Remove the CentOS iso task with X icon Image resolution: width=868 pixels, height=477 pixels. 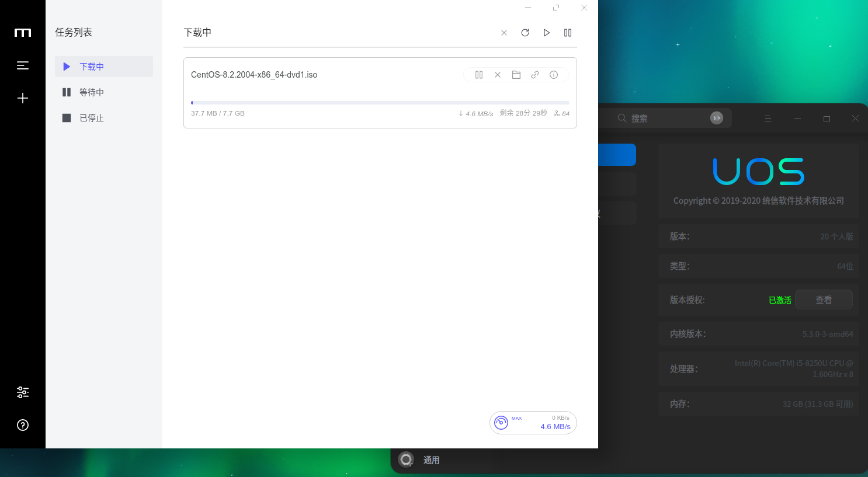(498, 75)
